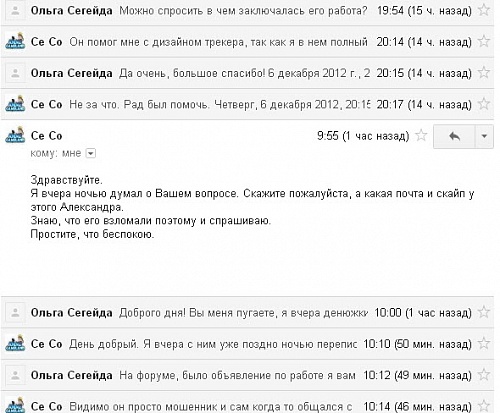The height and width of the screenshot is (413, 500).
Task: Open the message 'Доброго дня! Вы меня пугаете'
Action: pyautogui.click(x=247, y=312)
